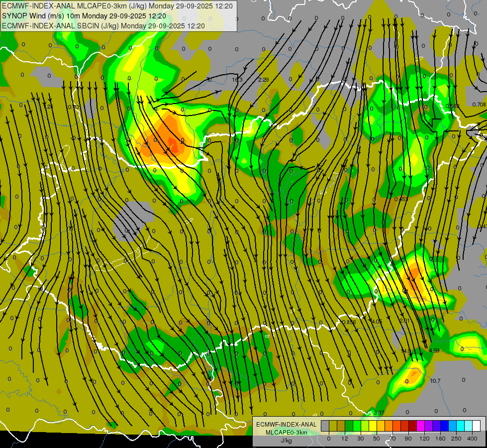Click the gray swatch in the color legend

(325, 426)
